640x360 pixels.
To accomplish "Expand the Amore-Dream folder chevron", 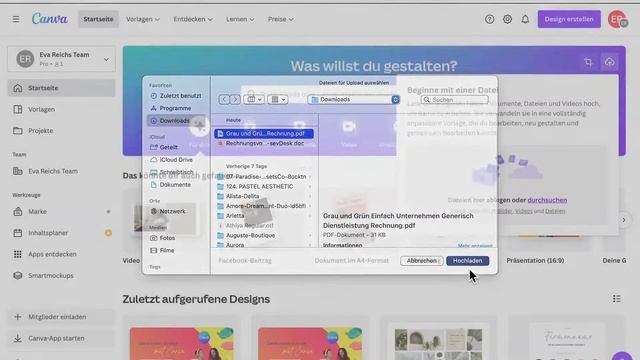I will pos(310,206).
